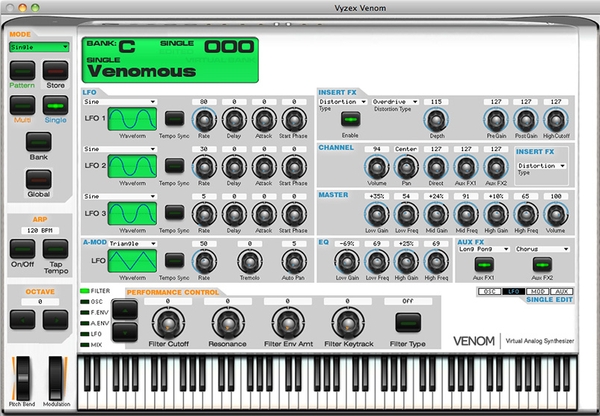The height and width of the screenshot is (416, 600).
Task: Open the LFO 3 waveform Sine dropdown
Action: pyautogui.click(x=120, y=196)
